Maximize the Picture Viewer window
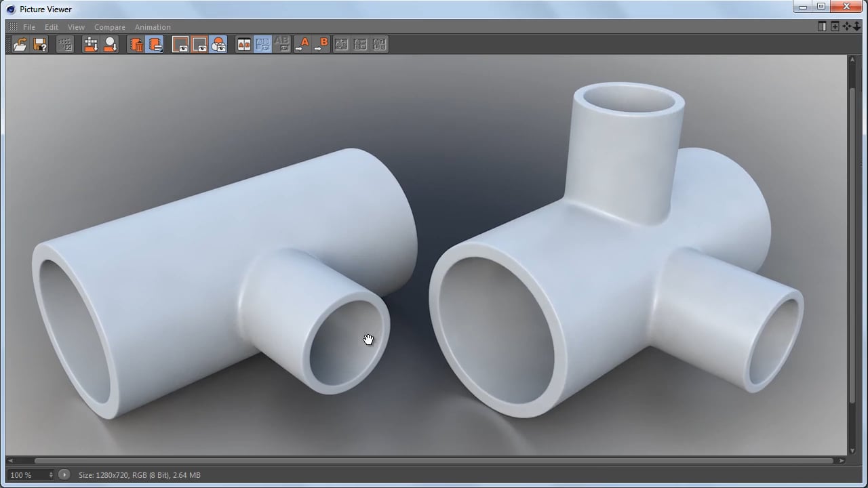The height and width of the screenshot is (488, 868). pyautogui.click(x=821, y=7)
